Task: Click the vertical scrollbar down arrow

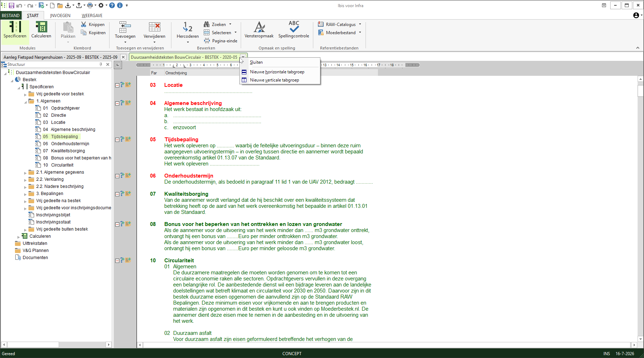Action: [640, 339]
